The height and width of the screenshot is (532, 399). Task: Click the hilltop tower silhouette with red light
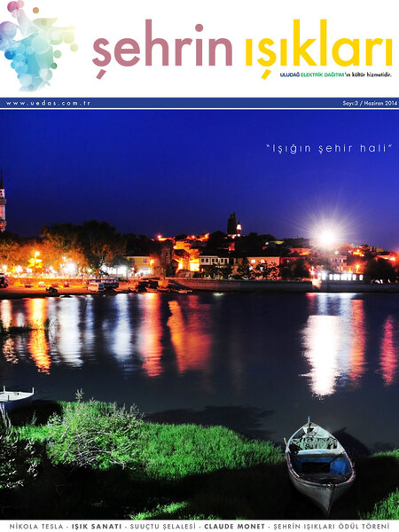point(233,225)
